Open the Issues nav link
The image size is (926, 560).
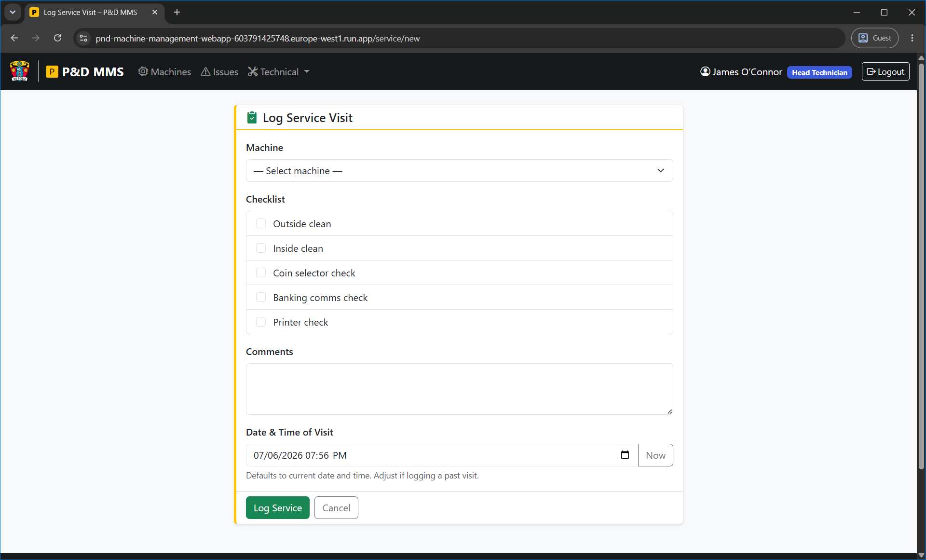click(x=219, y=72)
